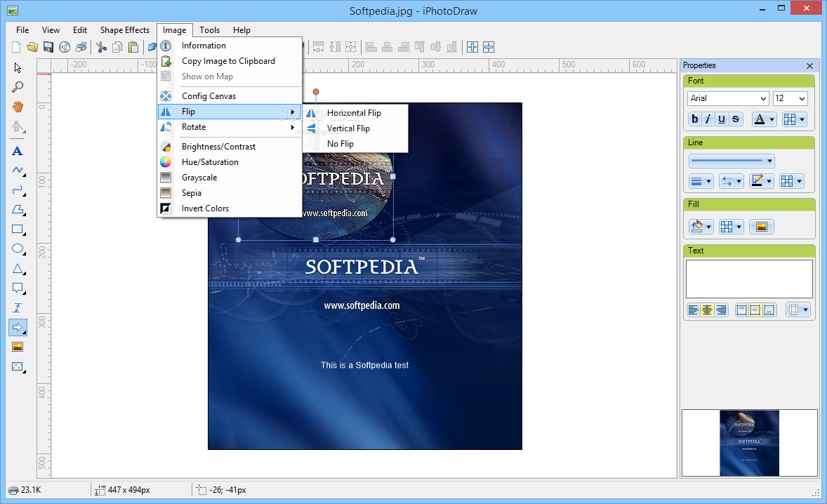
Task: Click the Open folder icon
Action: point(32,47)
